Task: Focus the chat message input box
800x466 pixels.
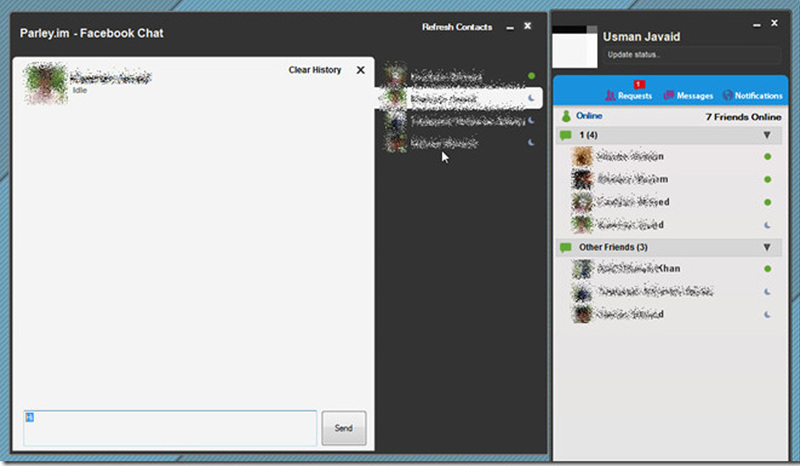Action: pyautogui.click(x=170, y=428)
